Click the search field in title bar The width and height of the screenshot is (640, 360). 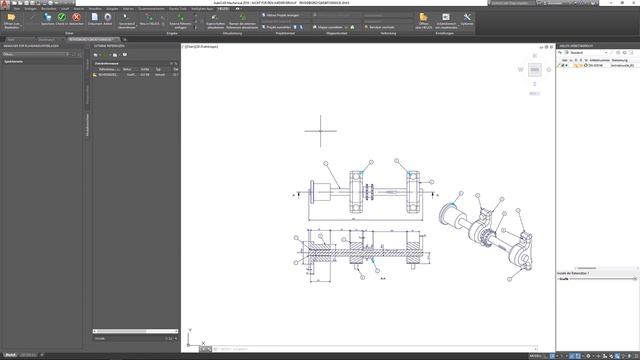pos(513,3)
